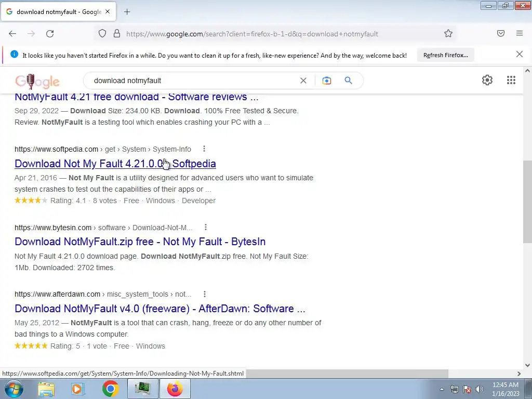The height and width of the screenshot is (399, 532).
Task: Switch to Firefox in the taskbar
Action: [x=175, y=389]
